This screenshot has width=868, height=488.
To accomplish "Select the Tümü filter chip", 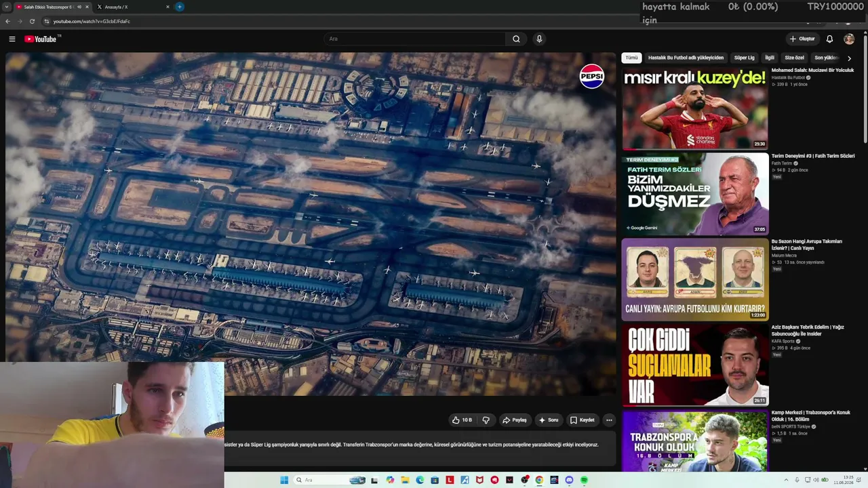I will (x=631, y=58).
